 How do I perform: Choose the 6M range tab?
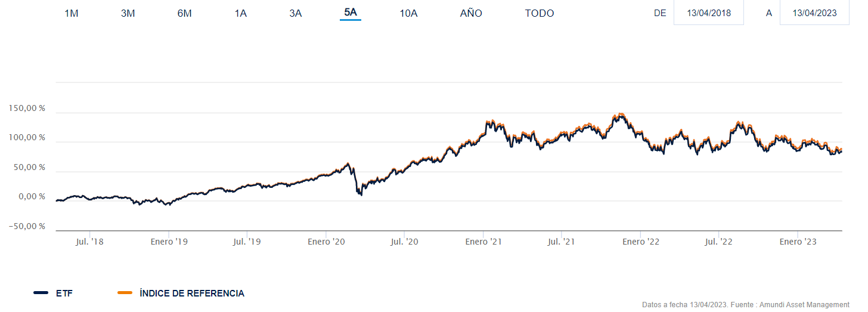tap(185, 13)
